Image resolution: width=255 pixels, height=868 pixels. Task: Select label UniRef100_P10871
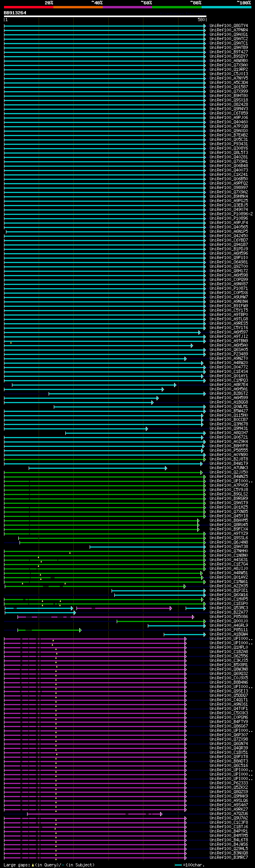coord(229,289)
